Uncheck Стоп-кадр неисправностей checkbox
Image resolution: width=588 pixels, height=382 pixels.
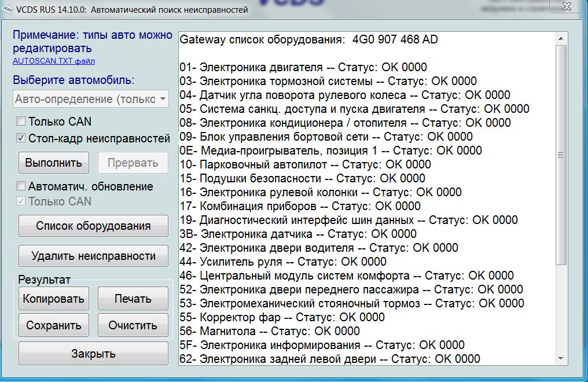coord(21,138)
